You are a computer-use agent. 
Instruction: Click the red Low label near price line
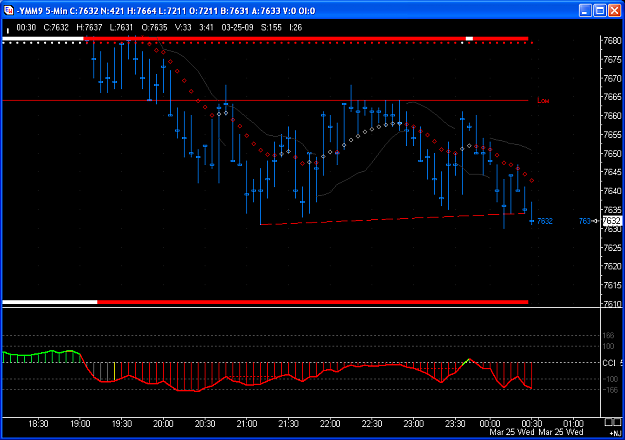click(x=543, y=100)
